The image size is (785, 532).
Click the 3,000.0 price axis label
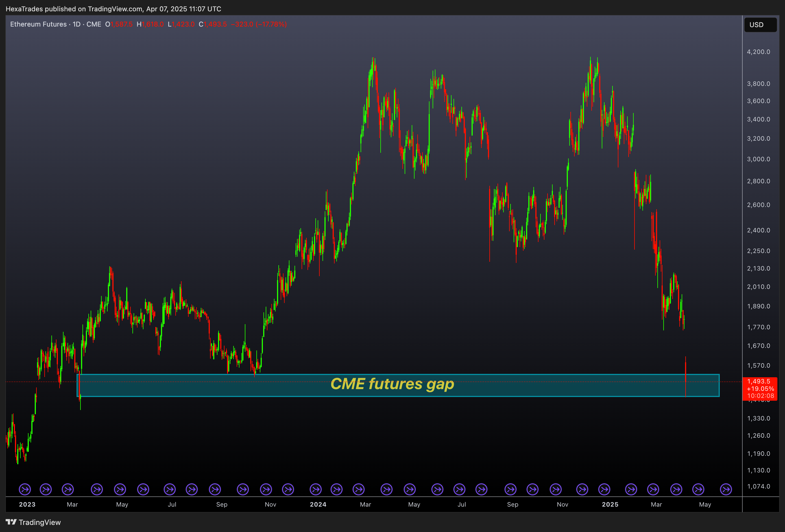(758, 159)
